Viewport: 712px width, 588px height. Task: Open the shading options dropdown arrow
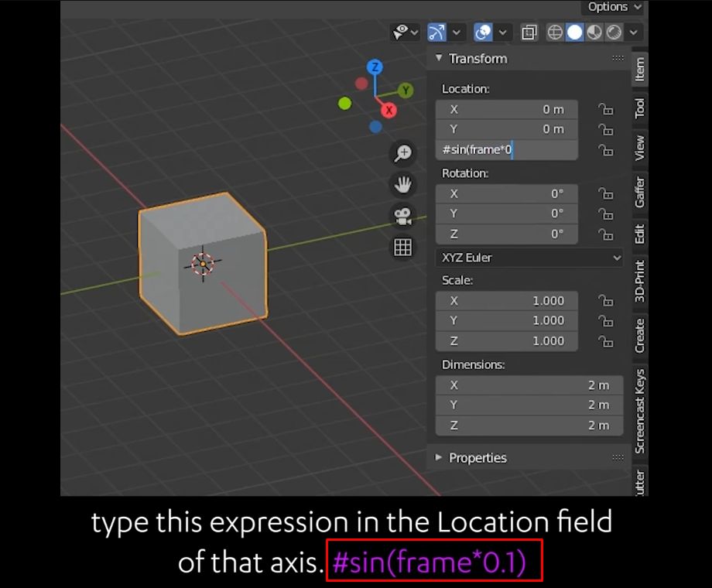coord(634,32)
